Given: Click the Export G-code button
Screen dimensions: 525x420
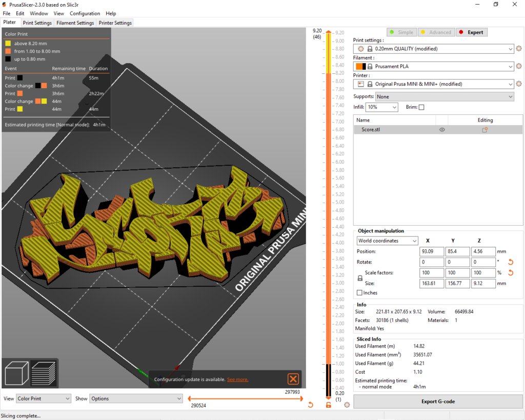Looking at the screenshot, I should 438,402.
